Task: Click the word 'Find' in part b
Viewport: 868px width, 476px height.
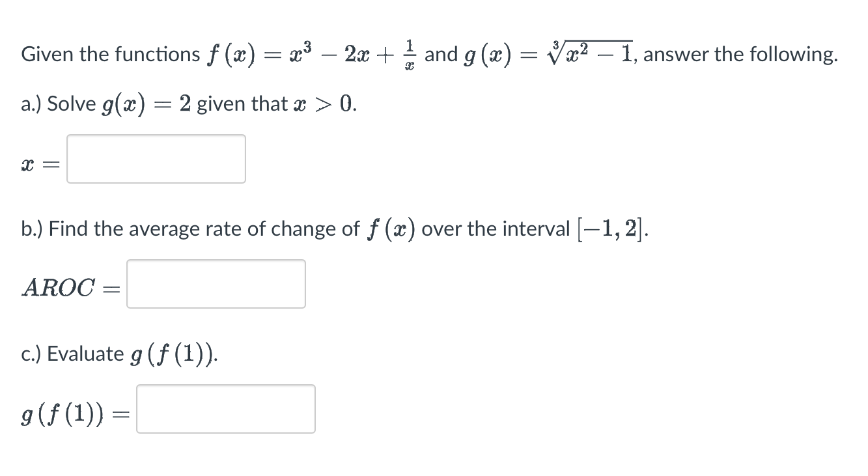Action: coord(67,228)
